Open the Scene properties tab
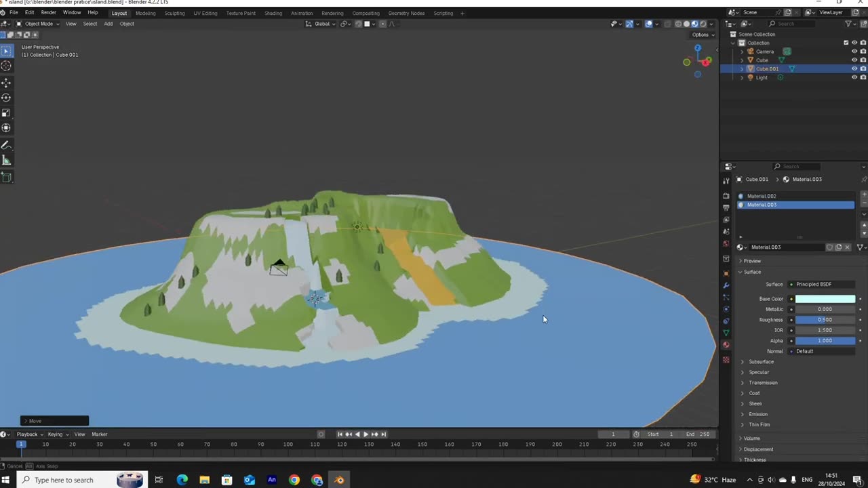This screenshot has width=868, height=488. tap(726, 231)
